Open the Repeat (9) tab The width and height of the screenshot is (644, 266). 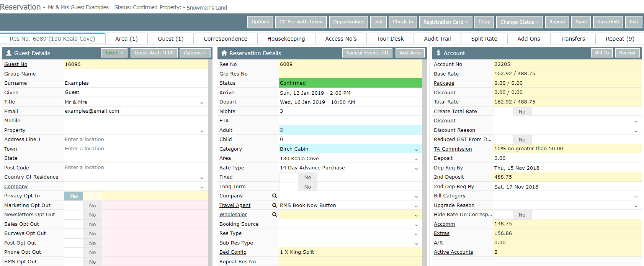pos(620,39)
